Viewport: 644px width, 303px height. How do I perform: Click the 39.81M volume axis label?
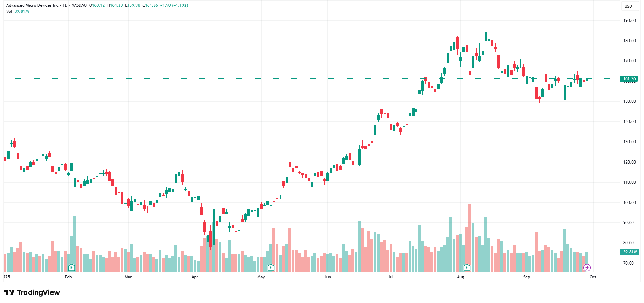(x=630, y=252)
